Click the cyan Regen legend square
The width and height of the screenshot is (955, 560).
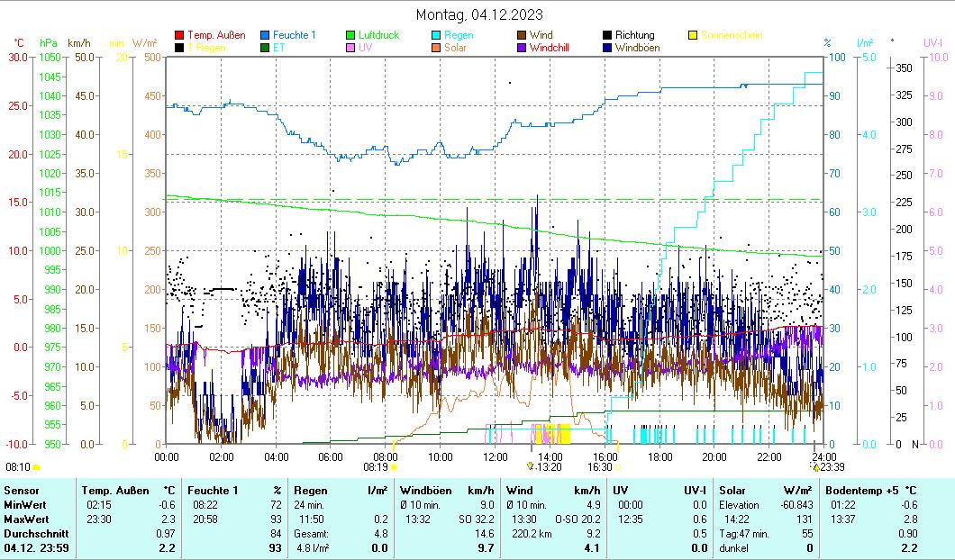[x=436, y=35]
